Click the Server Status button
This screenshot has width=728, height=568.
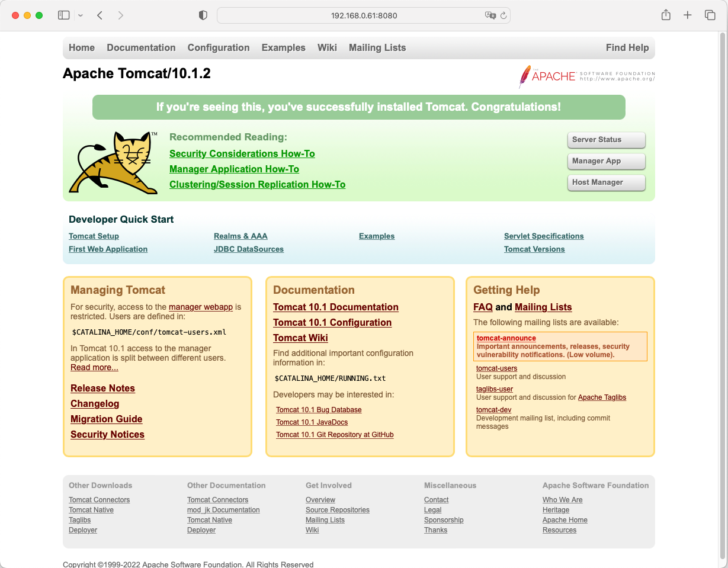606,140
